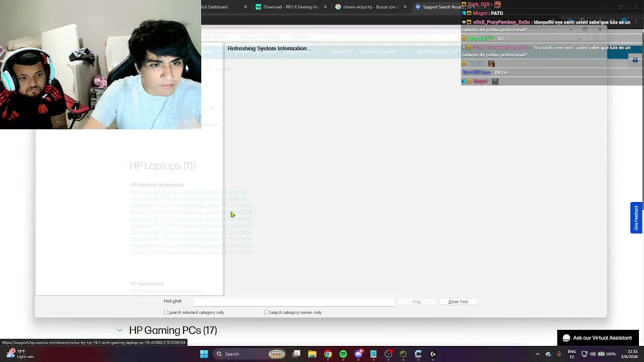Open the Contact Us menu item
The width and height of the screenshot is (644, 362).
click(341, 52)
